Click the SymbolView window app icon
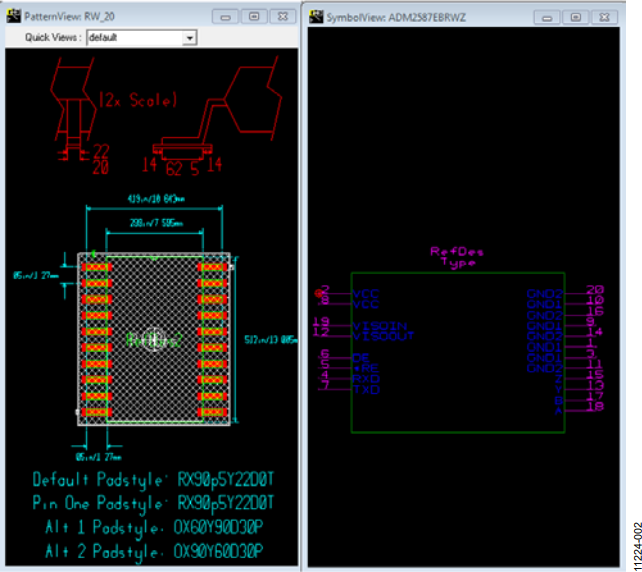This screenshot has width=642, height=572. [316, 17]
